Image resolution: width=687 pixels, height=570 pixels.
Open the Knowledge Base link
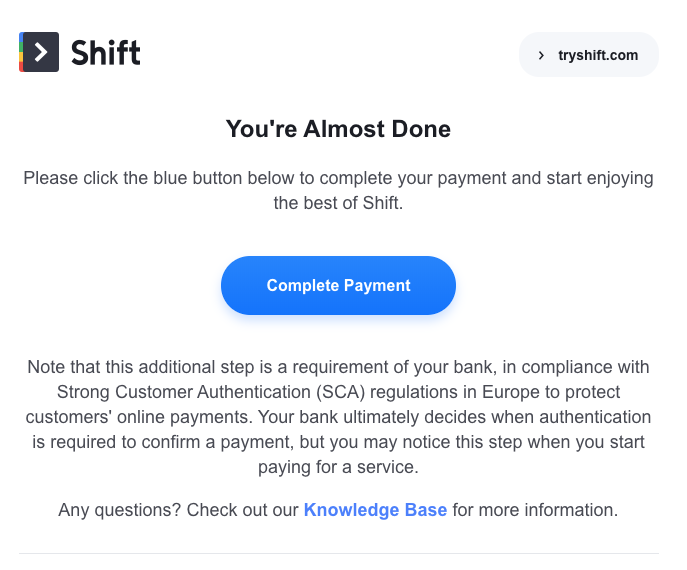[x=375, y=510]
